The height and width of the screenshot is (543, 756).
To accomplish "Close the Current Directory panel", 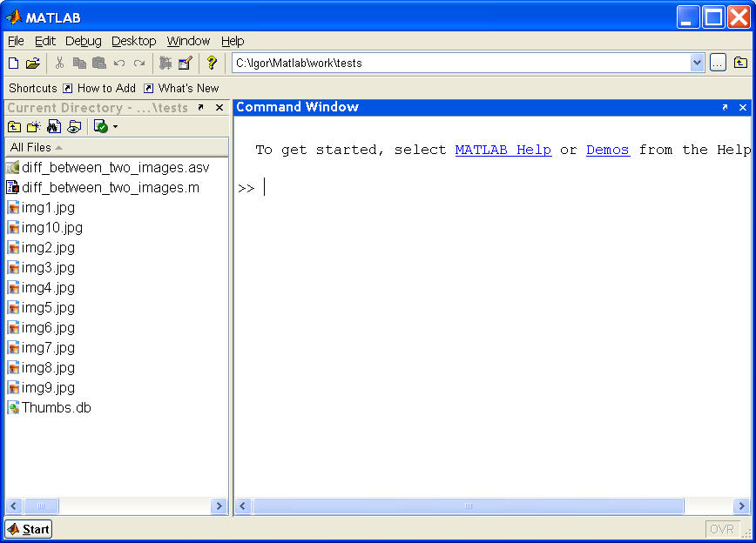I will click(219, 107).
